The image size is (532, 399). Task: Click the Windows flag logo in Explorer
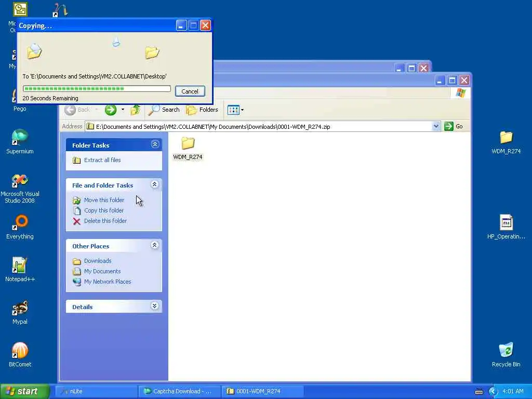(x=461, y=92)
